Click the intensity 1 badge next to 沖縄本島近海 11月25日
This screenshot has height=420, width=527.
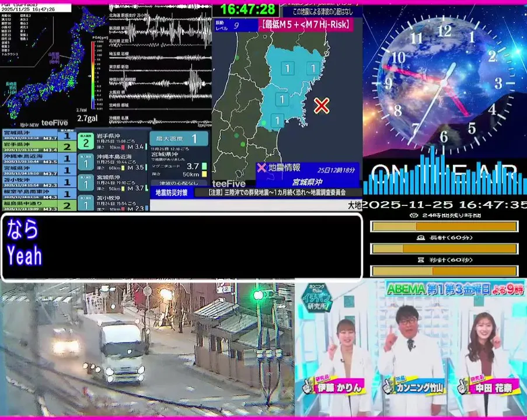click(x=86, y=163)
